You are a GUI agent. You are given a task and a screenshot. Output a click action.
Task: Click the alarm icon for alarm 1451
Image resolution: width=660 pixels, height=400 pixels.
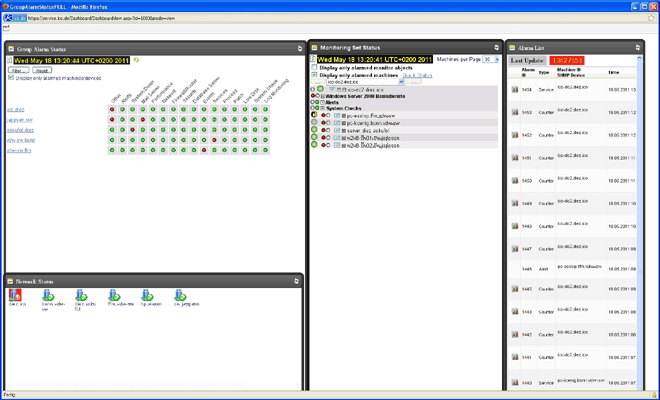pyautogui.click(x=515, y=157)
